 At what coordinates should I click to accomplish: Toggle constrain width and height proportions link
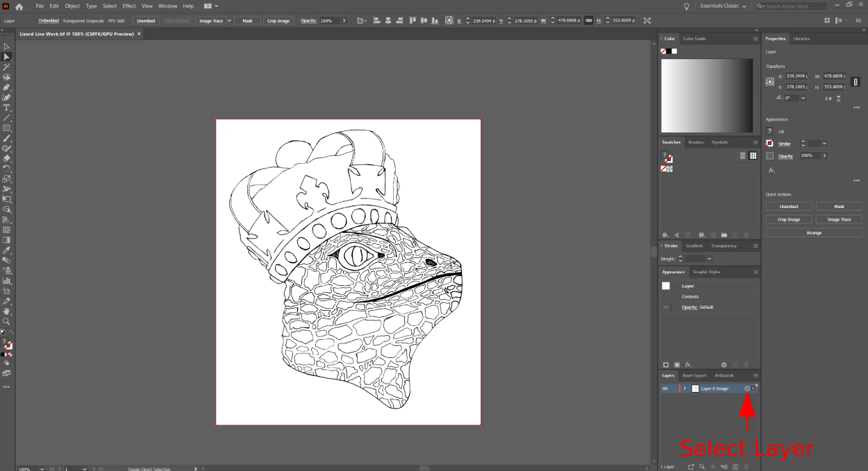coord(589,21)
